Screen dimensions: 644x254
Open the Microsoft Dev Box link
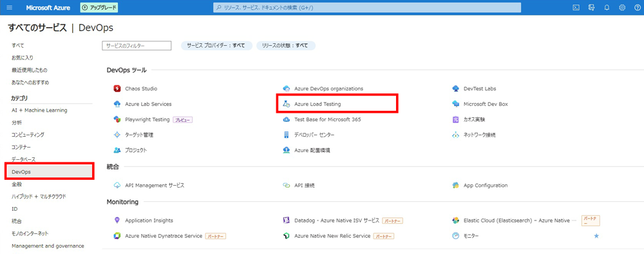pos(486,104)
